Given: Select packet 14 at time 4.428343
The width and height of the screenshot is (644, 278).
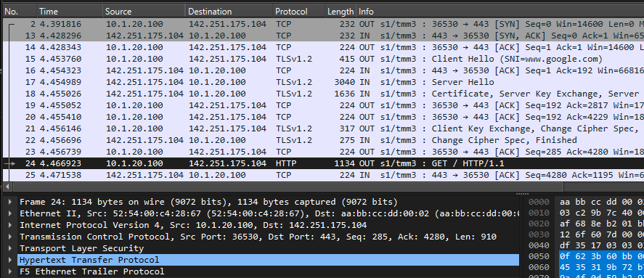Looking at the screenshot, I should pos(324,47).
